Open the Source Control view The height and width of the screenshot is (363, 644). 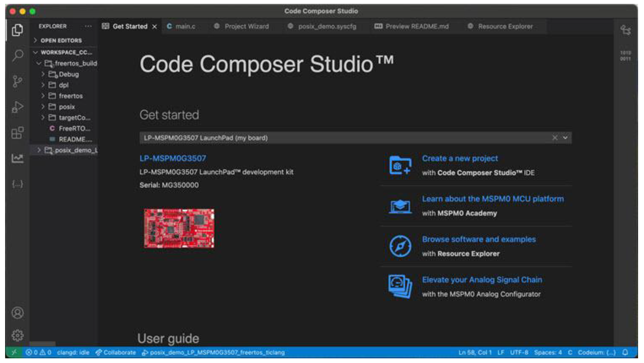pyautogui.click(x=18, y=81)
